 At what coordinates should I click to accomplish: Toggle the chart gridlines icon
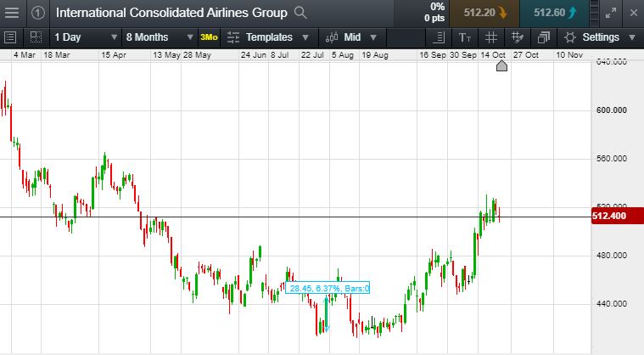(x=490, y=37)
